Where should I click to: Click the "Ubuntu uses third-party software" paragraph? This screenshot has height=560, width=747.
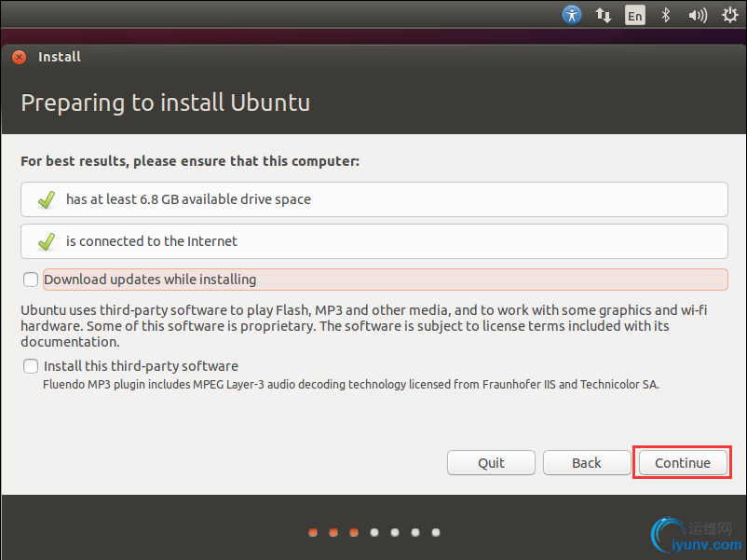(364, 326)
